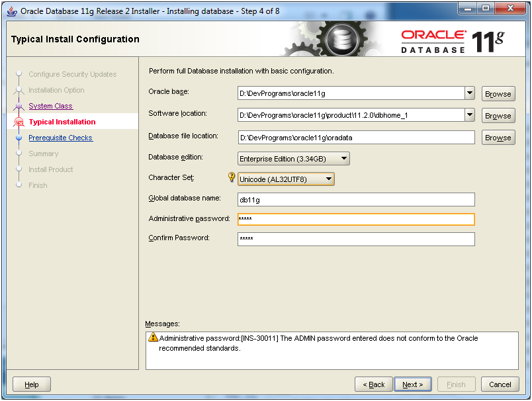Viewport: 532px width, 401px height.
Task: Cancel the installation
Action: [500, 384]
